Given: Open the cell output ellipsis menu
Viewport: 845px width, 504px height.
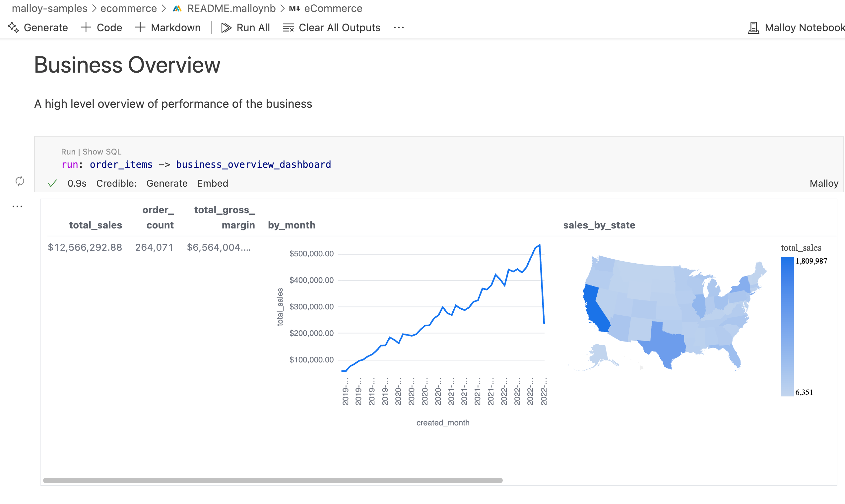Looking at the screenshot, I should coord(17,206).
